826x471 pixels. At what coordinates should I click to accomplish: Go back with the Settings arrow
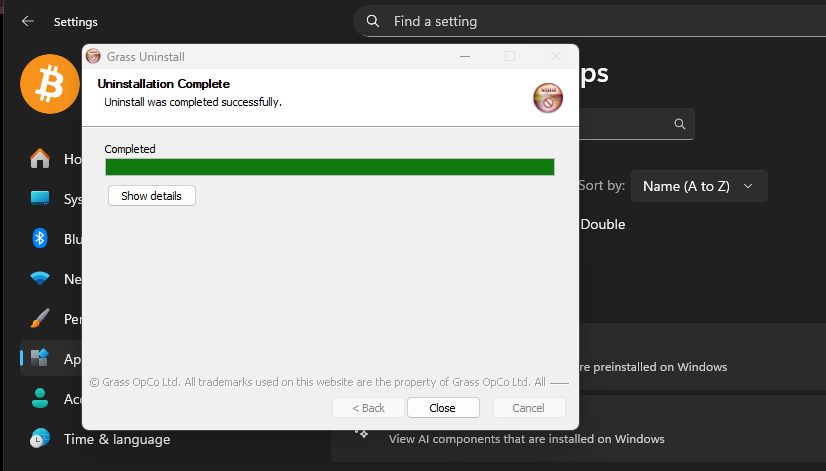coord(27,22)
